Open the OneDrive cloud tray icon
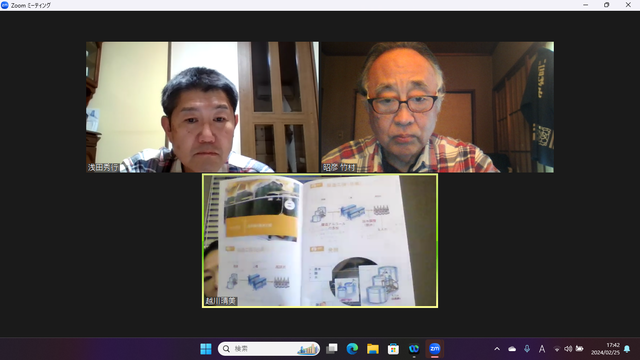 pos(512,349)
